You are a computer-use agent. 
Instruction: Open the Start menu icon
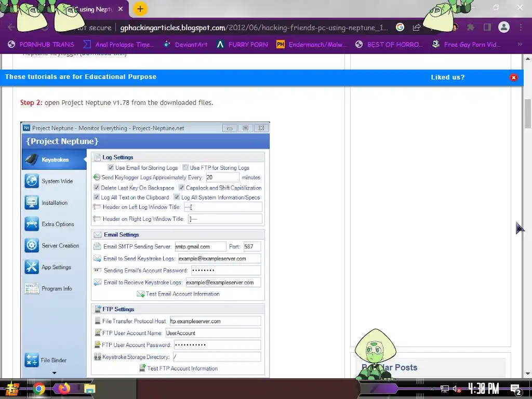(x=12, y=389)
